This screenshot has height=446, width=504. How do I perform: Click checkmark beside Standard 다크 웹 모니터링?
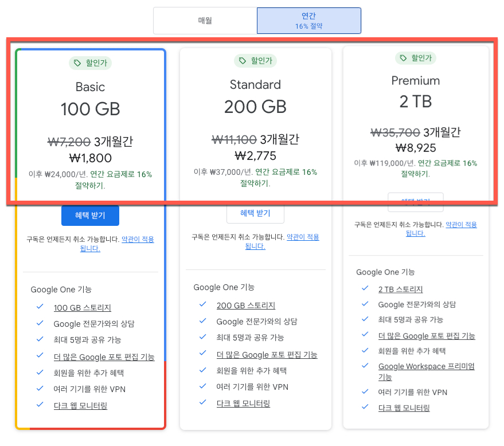coord(202,402)
